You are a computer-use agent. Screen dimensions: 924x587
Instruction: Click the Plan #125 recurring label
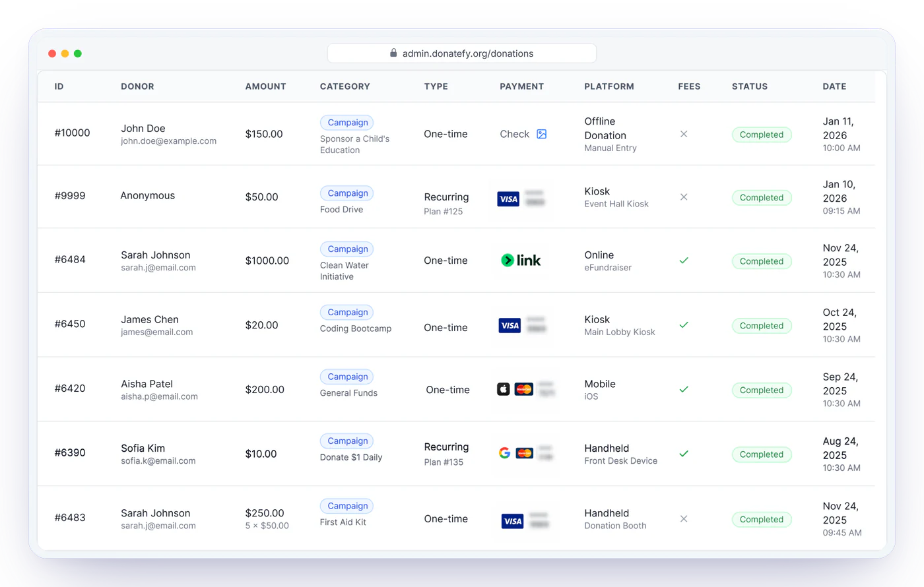pyautogui.click(x=444, y=212)
